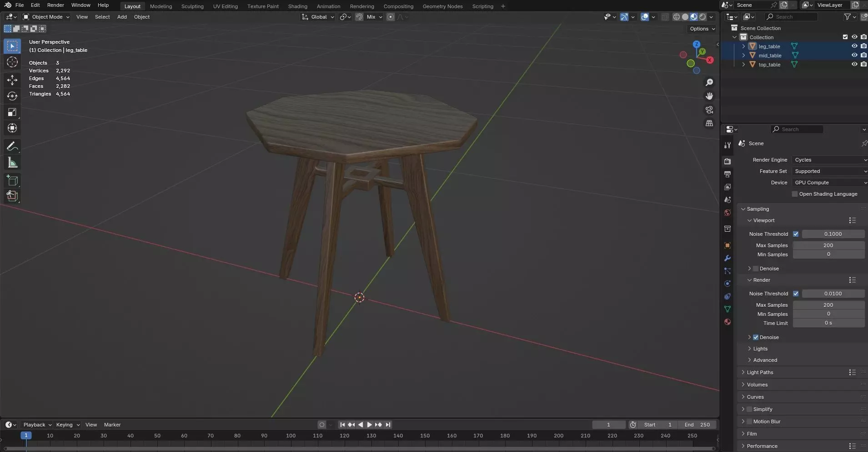
Task: Open the Output properties tab
Action: (728, 174)
